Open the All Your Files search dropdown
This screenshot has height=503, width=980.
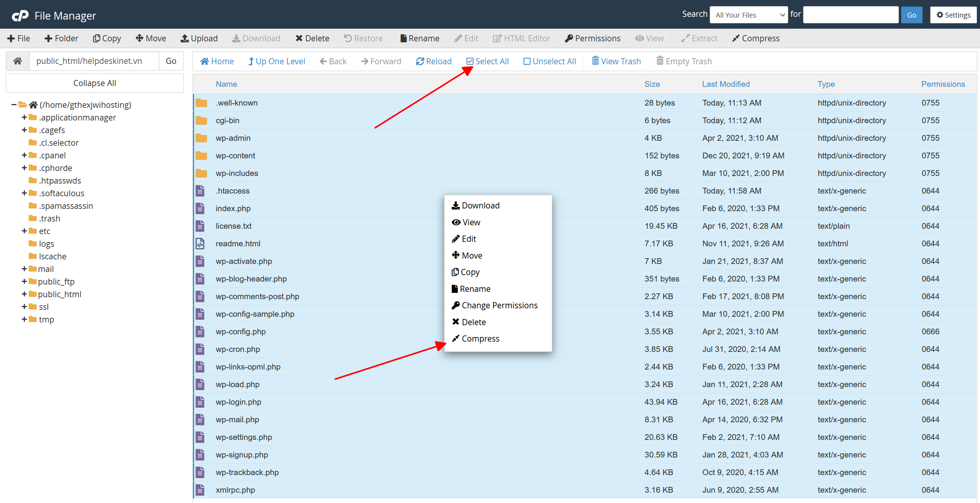(748, 15)
